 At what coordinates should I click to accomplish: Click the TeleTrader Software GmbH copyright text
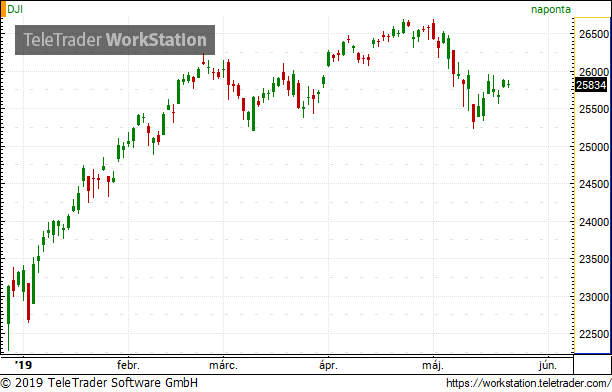click(99, 383)
